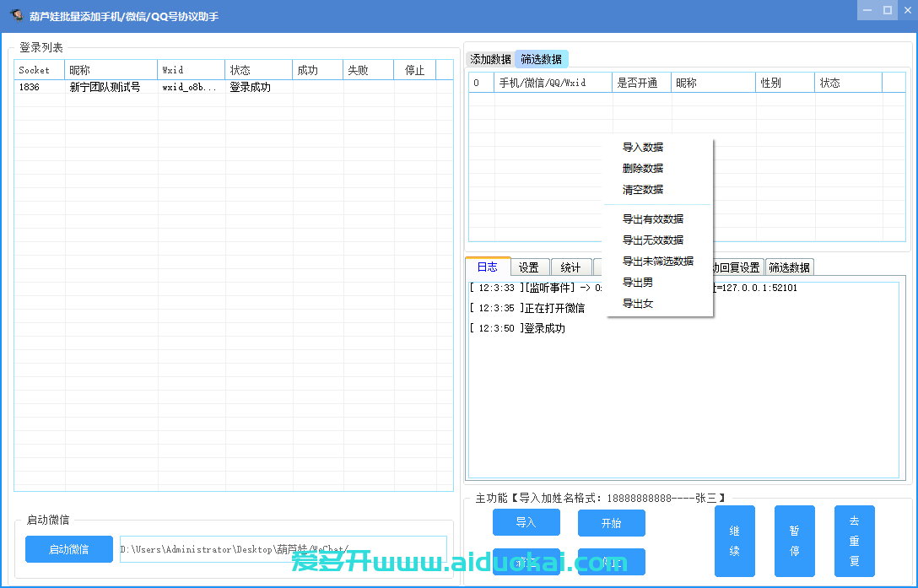Click the 是否开通 column header
Screen dimensions: 918x588
[641, 83]
